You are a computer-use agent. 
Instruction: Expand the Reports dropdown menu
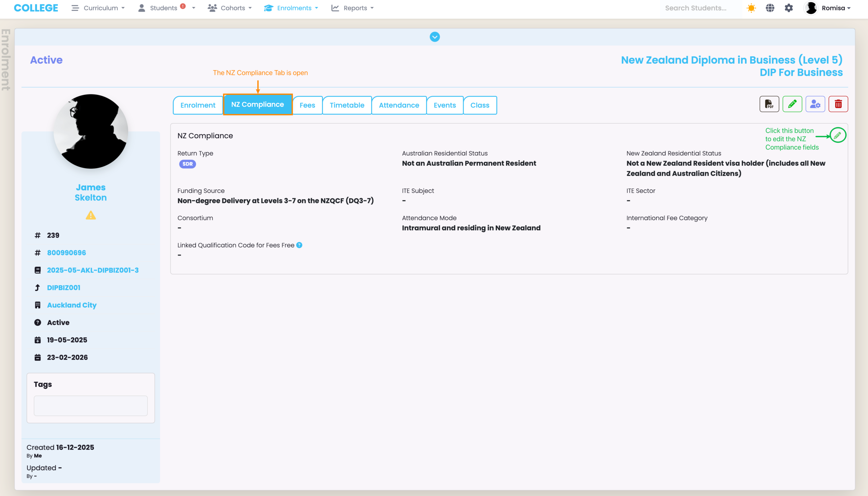point(353,8)
